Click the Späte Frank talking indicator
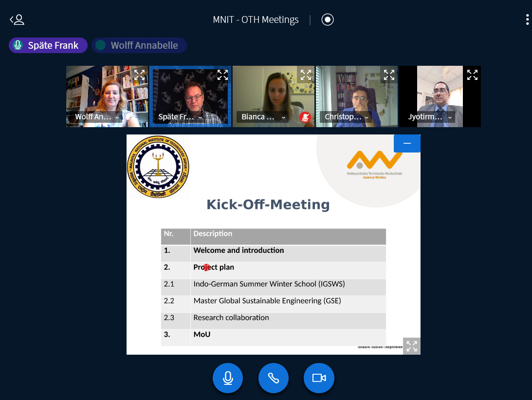The height and width of the screenshot is (400, 532). coord(48,45)
